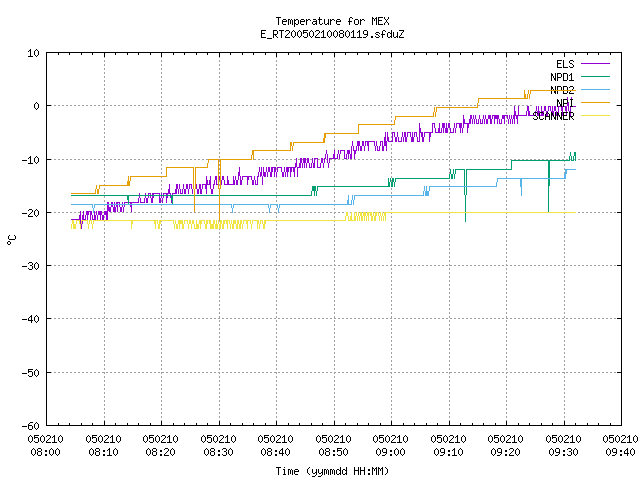The image size is (640, 480).
Task: Click the yellow SCANNER legend line sample
Action: (595, 116)
